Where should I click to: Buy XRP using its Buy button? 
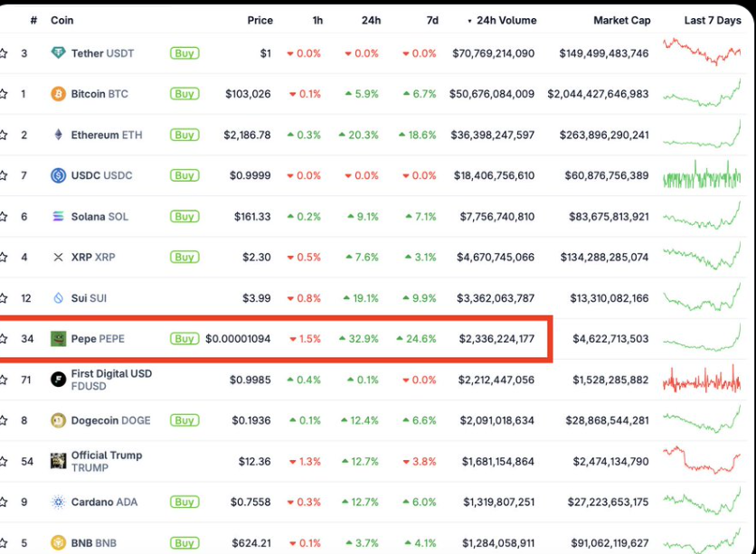(x=184, y=258)
